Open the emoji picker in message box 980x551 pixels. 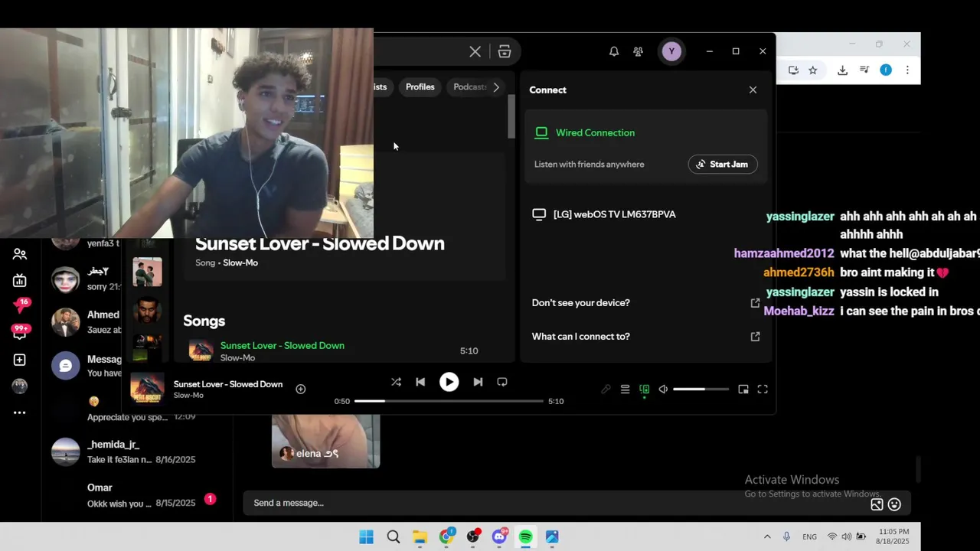pos(894,504)
